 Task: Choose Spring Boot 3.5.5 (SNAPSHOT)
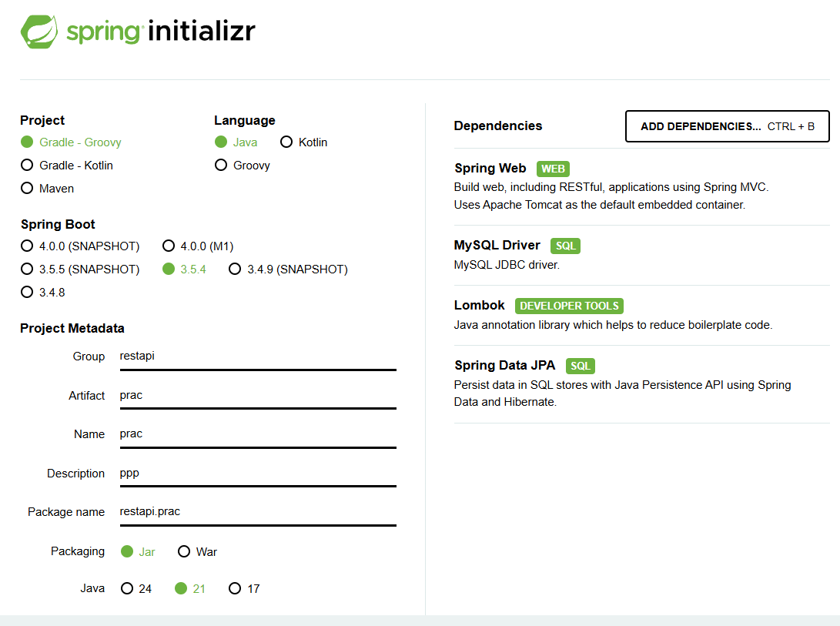click(x=80, y=269)
